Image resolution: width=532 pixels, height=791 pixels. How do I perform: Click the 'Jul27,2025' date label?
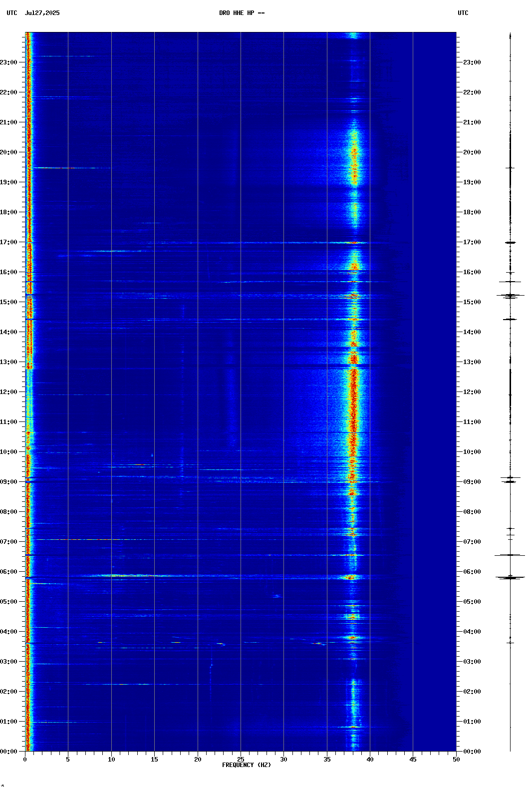coord(42,13)
